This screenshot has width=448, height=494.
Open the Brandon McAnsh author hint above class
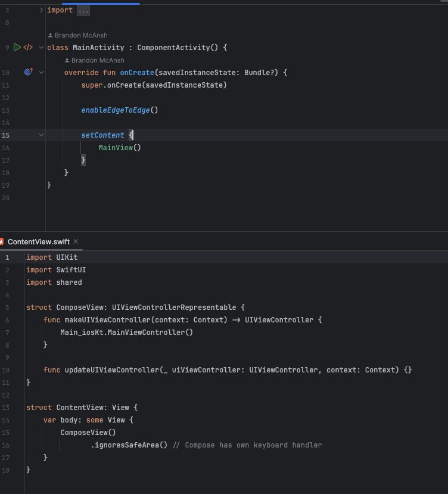(81, 35)
